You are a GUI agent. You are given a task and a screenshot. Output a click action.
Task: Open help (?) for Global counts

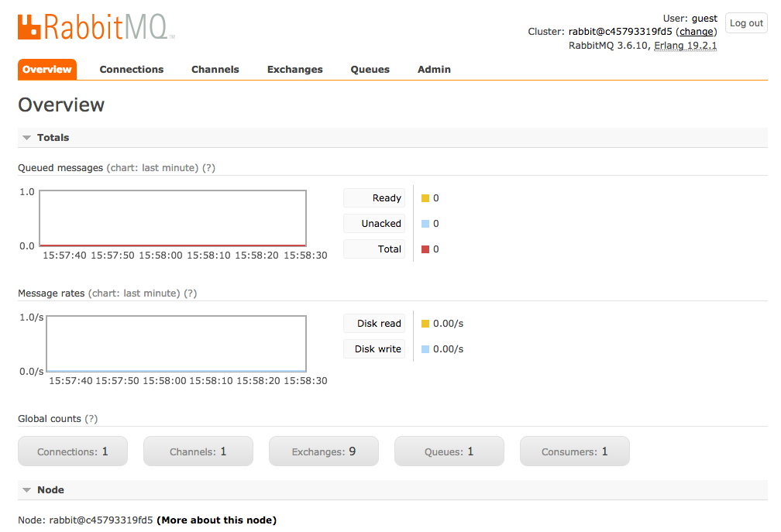click(x=91, y=419)
